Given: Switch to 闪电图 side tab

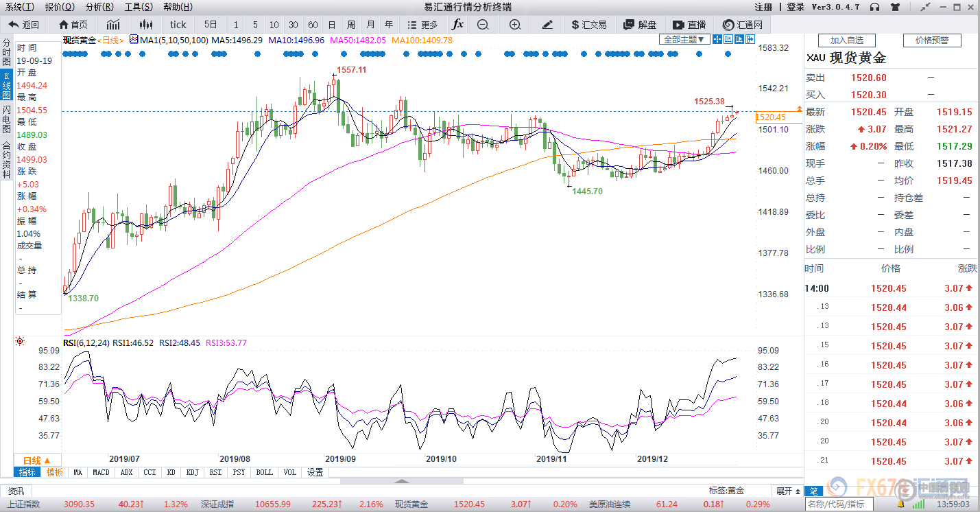Looking at the screenshot, I should click(6, 119).
